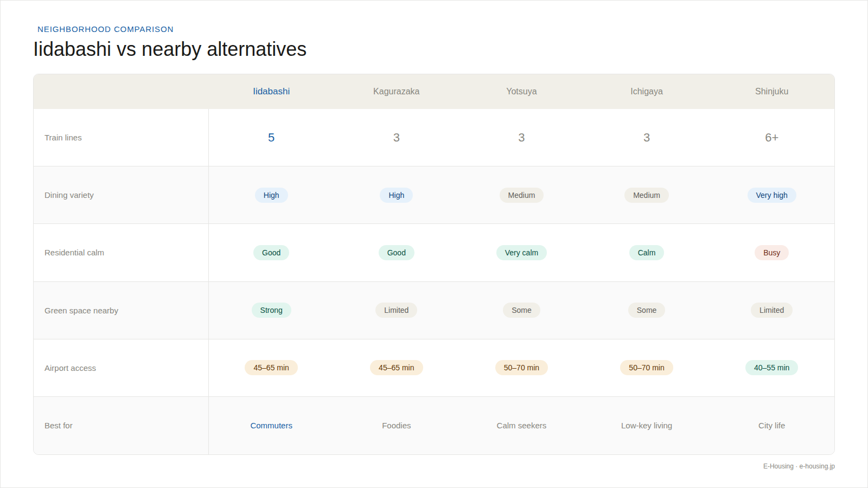The height and width of the screenshot is (488, 868).
Task: Click the Some badge under Ichigaya
Action: [647, 310]
